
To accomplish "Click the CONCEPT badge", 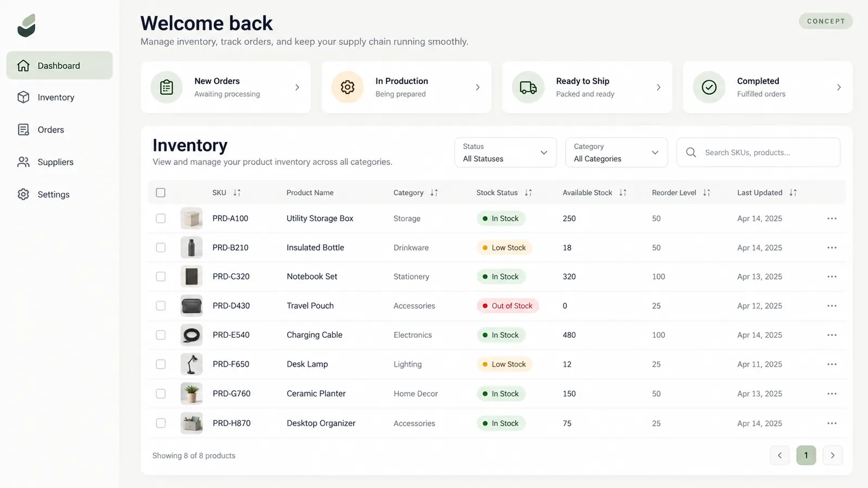I will (826, 21).
